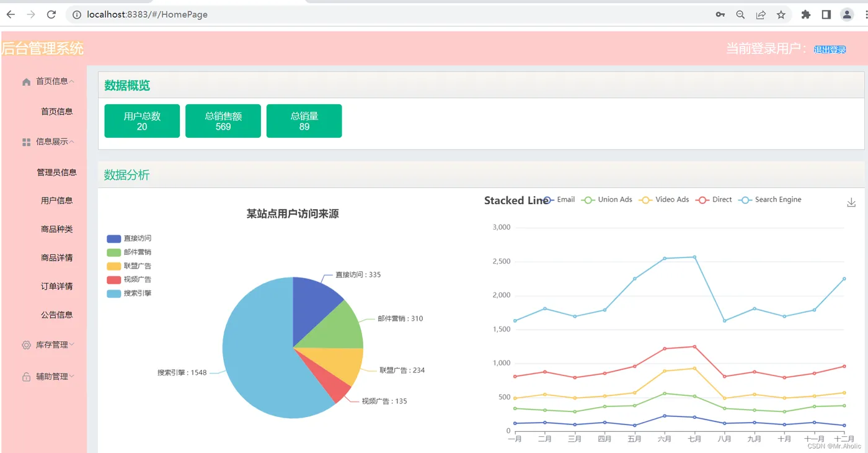Click the grid icon beside 信息展示
Screen dimensions: 868x453
click(26, 142)
